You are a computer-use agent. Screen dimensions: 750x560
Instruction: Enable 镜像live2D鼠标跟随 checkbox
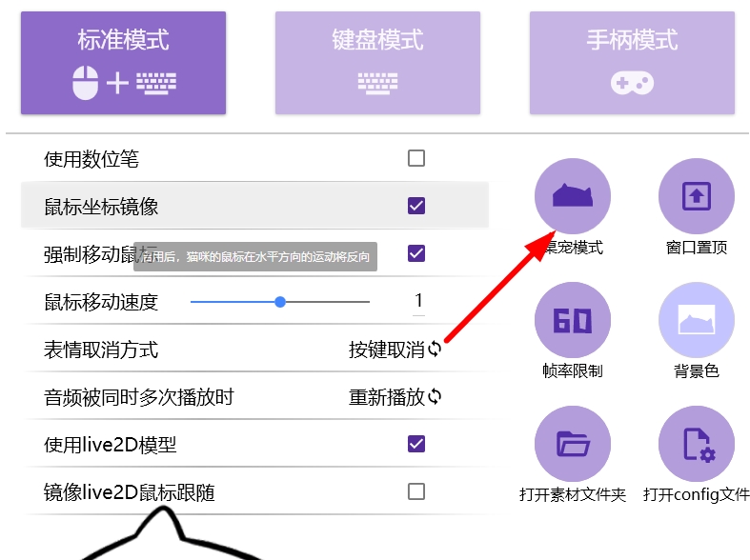click(416, 491)
